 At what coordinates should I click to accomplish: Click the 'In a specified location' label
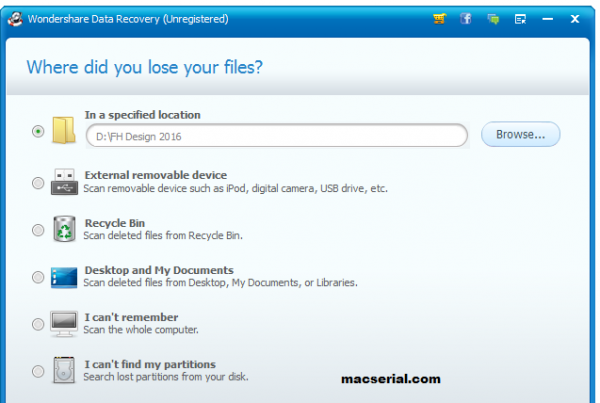pos(142,115)
